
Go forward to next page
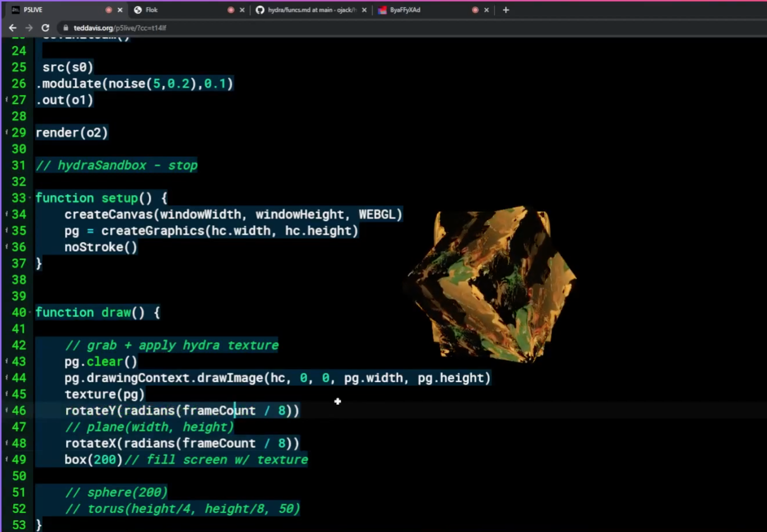[x=29, y=28]
